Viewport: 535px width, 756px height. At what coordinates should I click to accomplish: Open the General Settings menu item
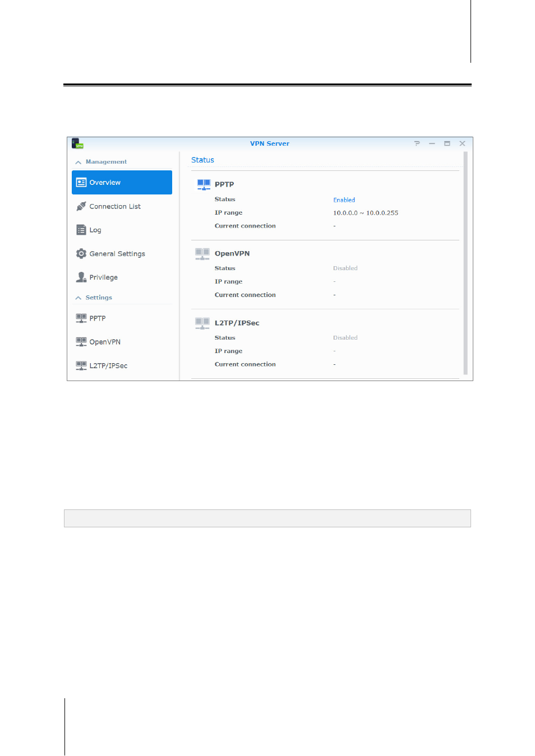(122, 254)
